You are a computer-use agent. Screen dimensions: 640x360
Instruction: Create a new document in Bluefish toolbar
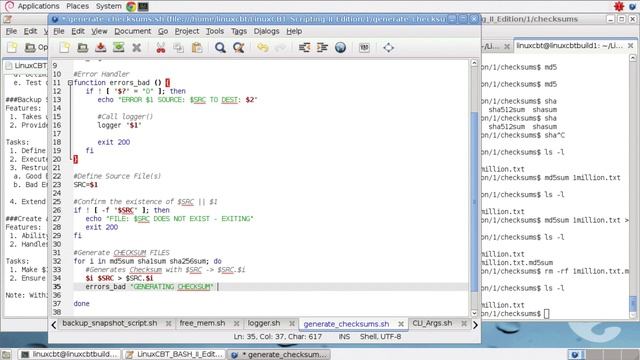point(64,48)
